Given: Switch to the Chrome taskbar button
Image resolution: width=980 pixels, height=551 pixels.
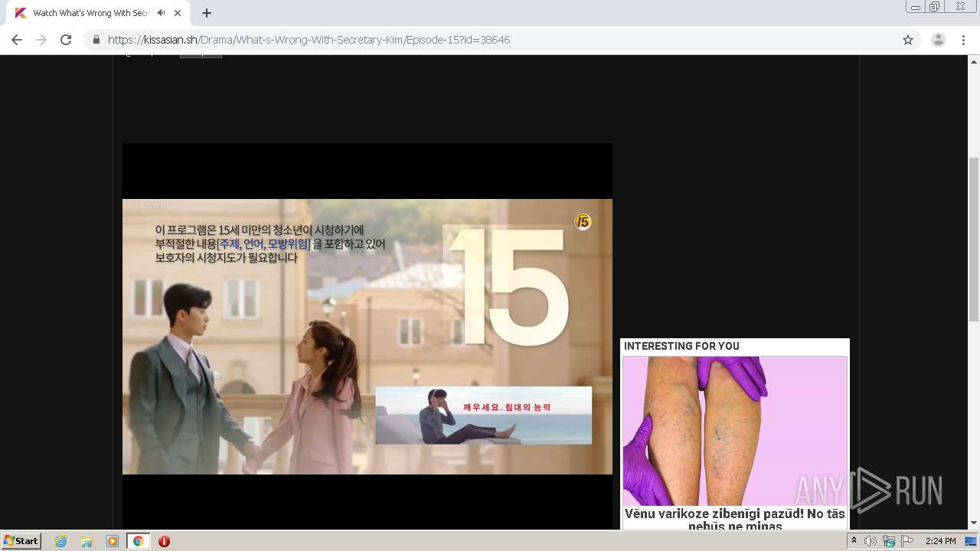Looking at the screenshot, I should [x=138, y=541].
